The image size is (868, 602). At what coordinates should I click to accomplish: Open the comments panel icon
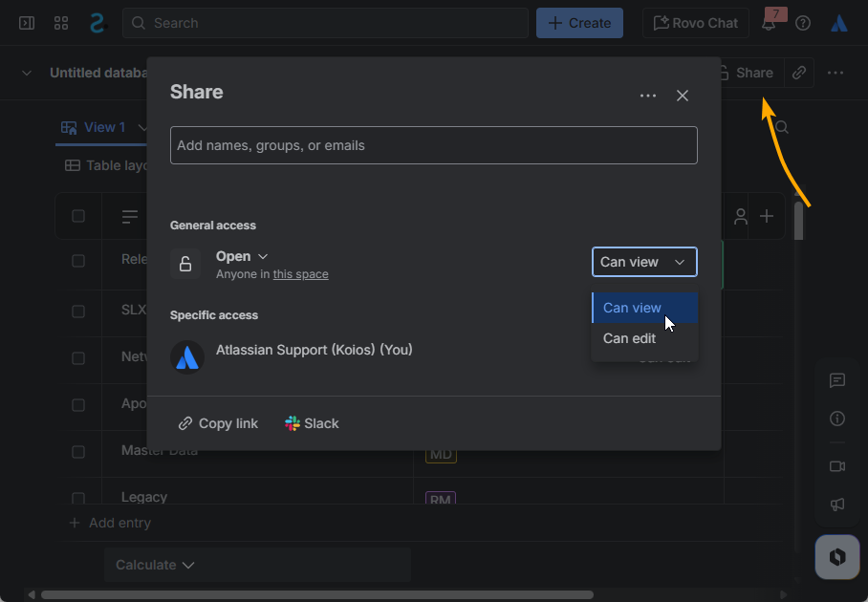(x=837, y=380)
